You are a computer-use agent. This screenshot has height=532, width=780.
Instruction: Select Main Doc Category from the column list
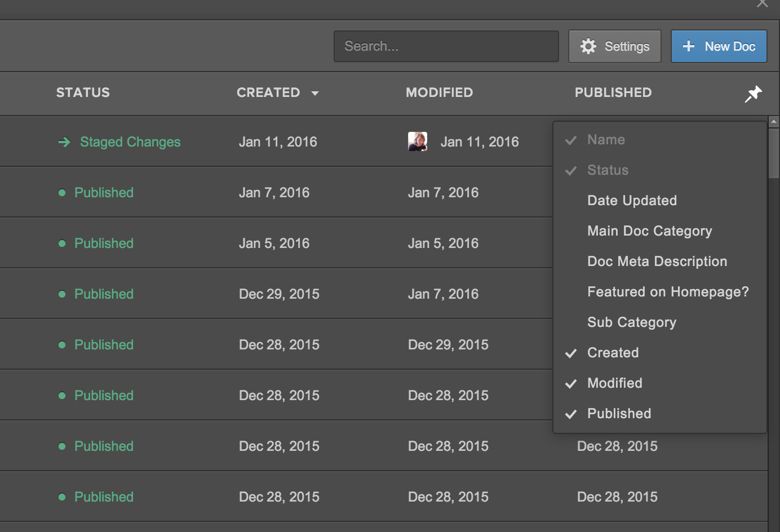pyautogui.click(x=650, y=231)
